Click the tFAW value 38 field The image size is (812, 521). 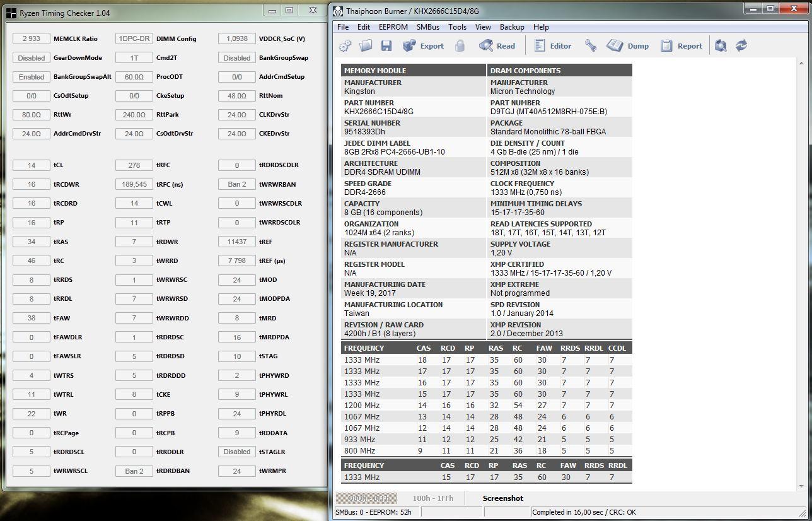click(x=32, y=318)
